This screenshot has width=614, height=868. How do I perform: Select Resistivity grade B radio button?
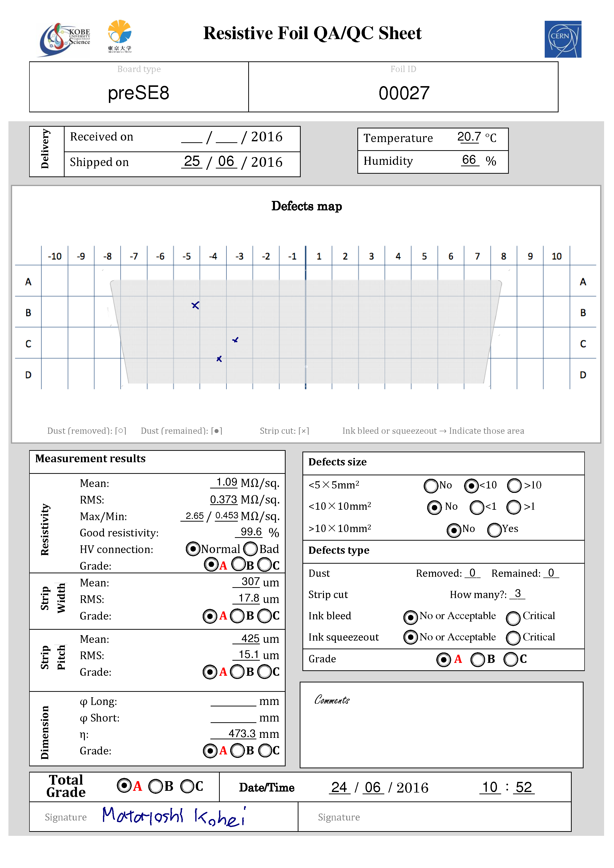click(238, 564)
